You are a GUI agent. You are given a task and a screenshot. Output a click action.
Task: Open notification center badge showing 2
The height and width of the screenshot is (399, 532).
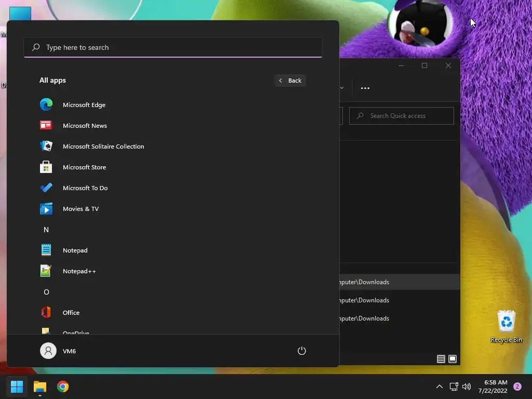[517, 387]
